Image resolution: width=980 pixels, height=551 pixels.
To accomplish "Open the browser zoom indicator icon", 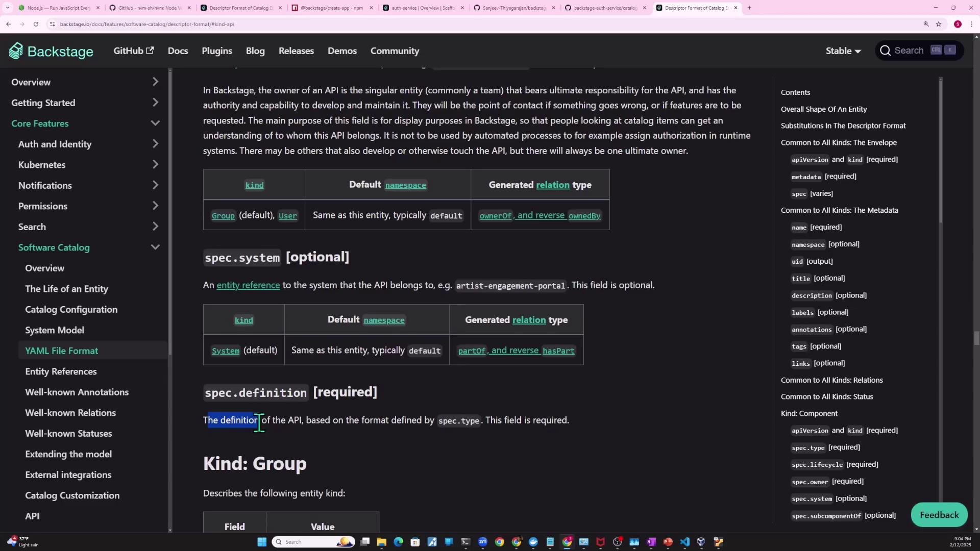I will [x=926, y=24].
